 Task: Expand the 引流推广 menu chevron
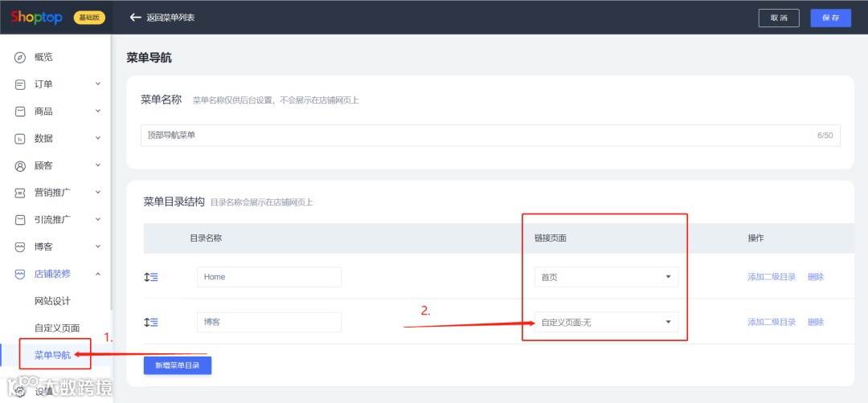click(98, 219)
